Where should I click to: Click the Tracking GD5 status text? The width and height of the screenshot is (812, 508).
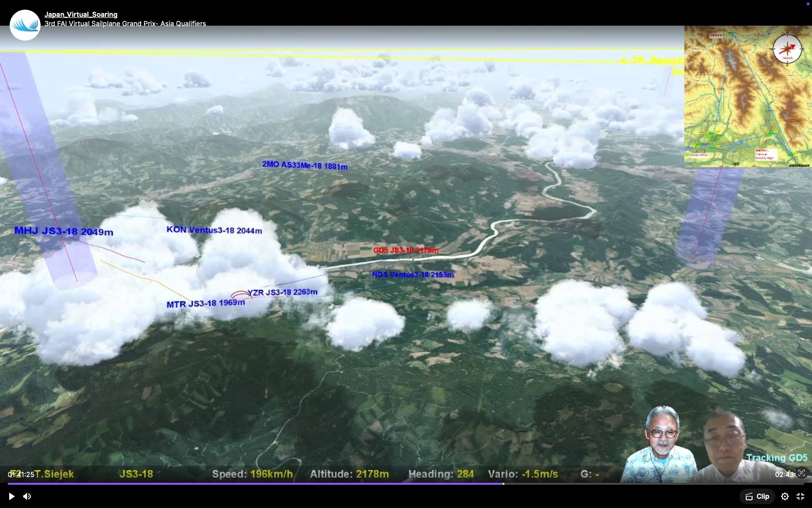tap(776, 458)
